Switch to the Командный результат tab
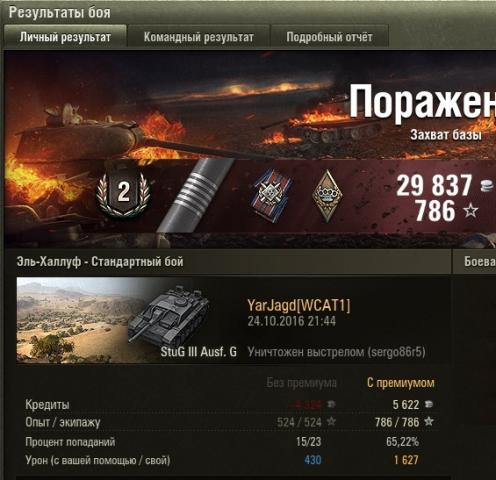Screen dimensions: 496x480 point(199,37)
